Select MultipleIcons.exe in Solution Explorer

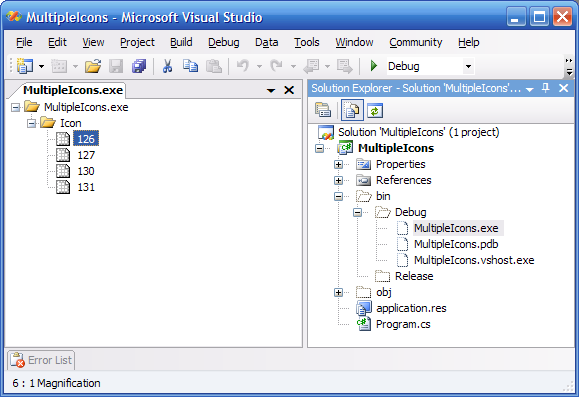(456, 228)
